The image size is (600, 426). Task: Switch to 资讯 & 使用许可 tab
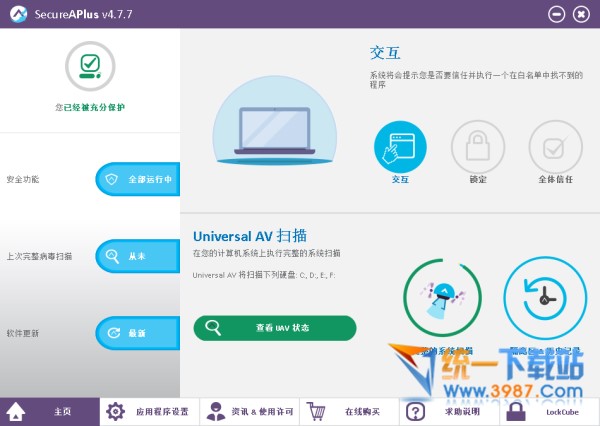250,411
